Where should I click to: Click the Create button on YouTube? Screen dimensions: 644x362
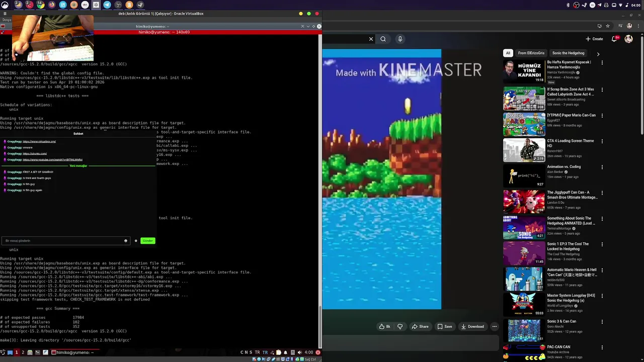(594, 39)
